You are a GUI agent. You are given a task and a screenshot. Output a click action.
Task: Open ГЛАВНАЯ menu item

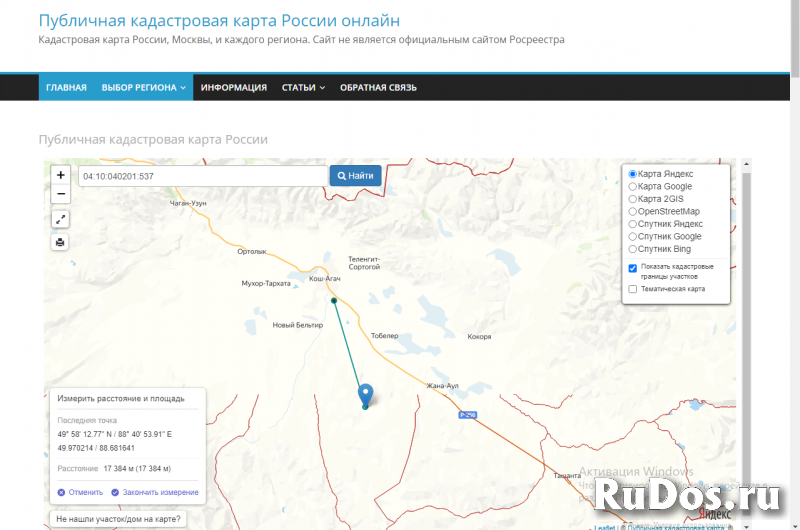point(66,88)
